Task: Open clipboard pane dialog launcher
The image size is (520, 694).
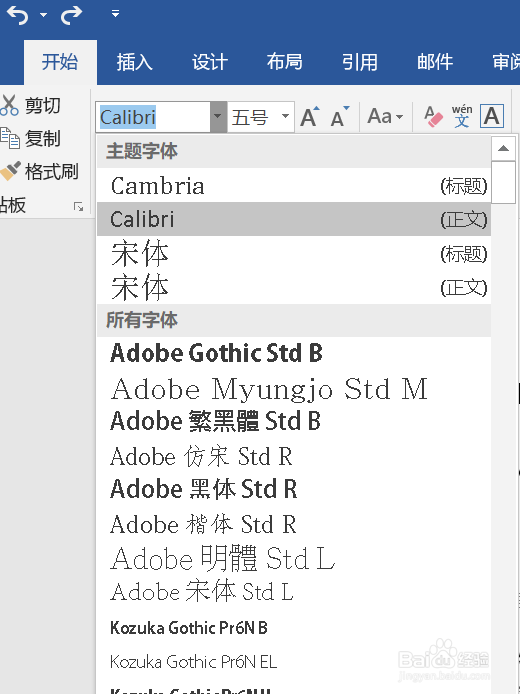Action: point(78,207)
